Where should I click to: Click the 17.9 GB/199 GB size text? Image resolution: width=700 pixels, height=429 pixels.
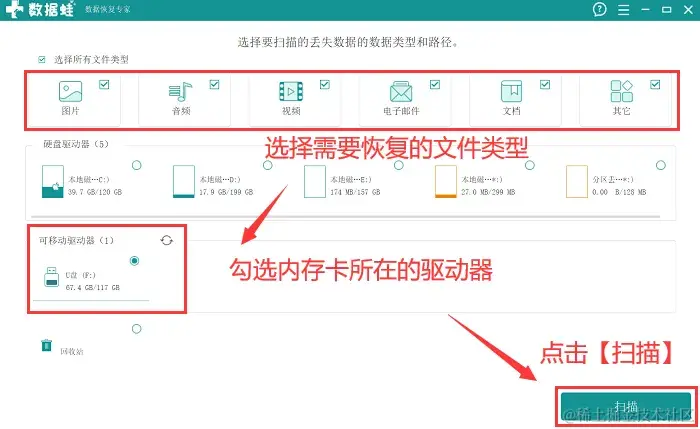(226, 192)
